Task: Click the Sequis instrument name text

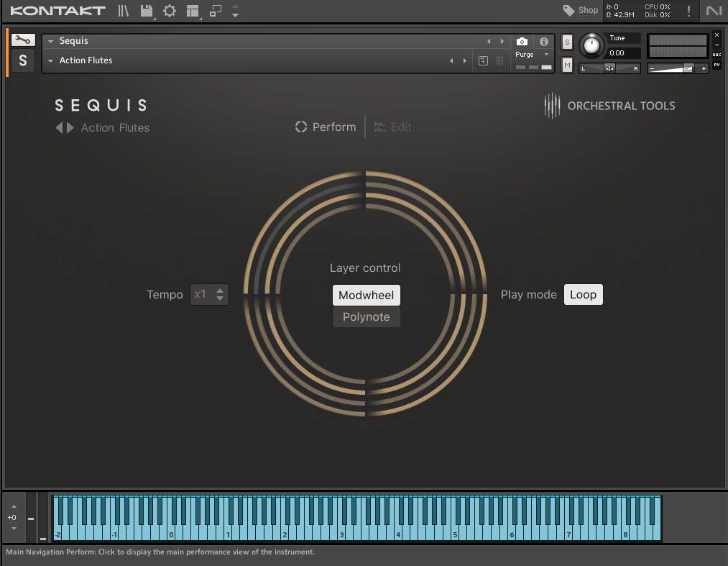Action: point(74,41)
